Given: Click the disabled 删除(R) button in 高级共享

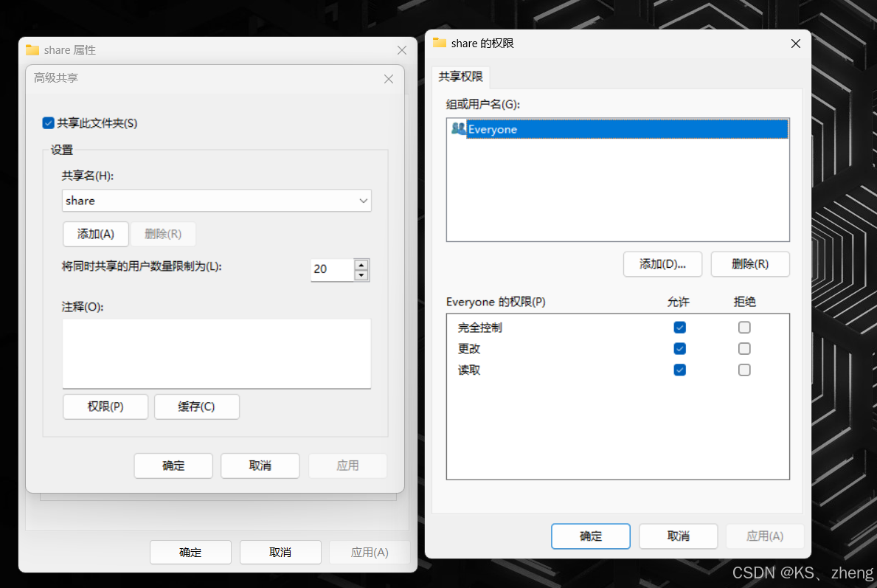Looking at the screenshot, I should 163,234.
